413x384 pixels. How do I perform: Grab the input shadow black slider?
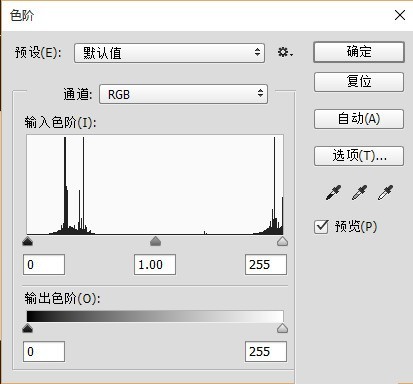[27, 241]
